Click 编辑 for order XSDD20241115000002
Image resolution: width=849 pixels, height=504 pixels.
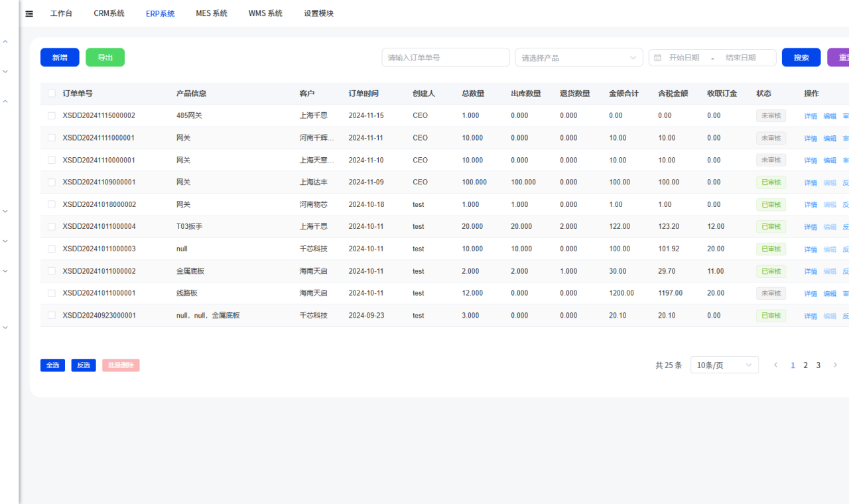coord(830,116)
